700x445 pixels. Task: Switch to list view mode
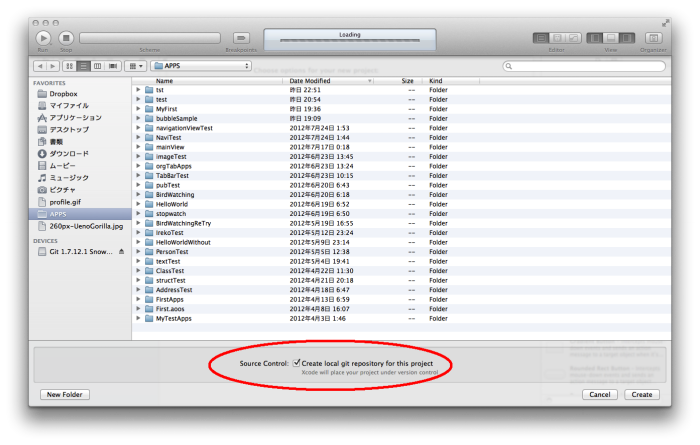pos(83,66)
